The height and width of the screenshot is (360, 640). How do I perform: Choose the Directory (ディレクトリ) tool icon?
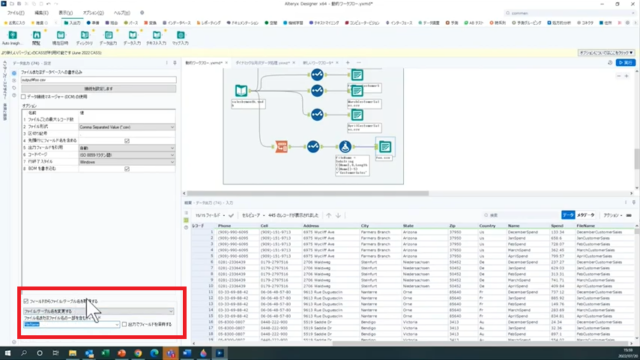point(84,35)
